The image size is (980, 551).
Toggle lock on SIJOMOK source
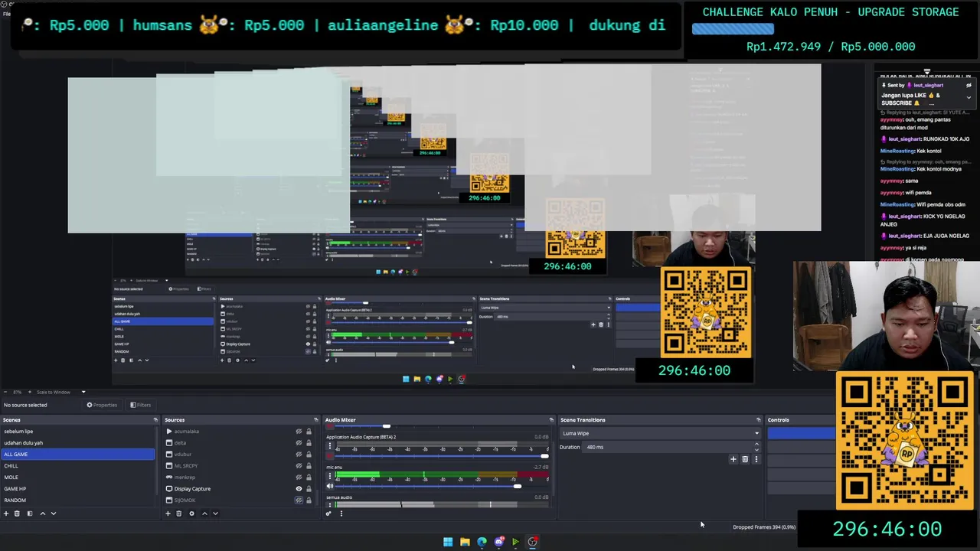309,500
